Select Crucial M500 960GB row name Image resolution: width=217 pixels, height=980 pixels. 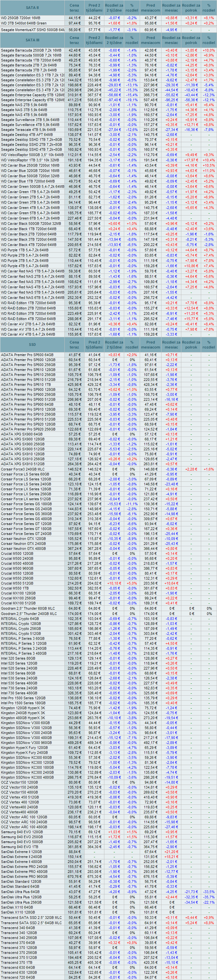17,568
